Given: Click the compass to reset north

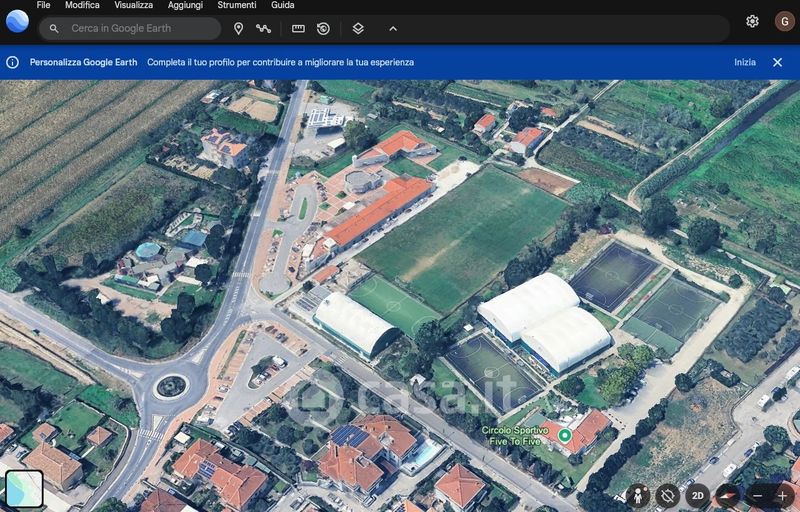Looking at the screenshot, I should (x=727, y=495).
